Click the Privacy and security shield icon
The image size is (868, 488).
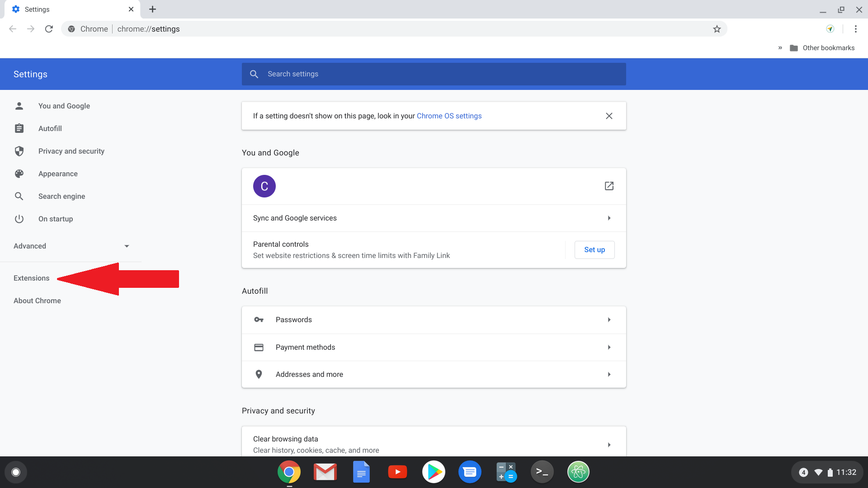[x=19, y=151]
